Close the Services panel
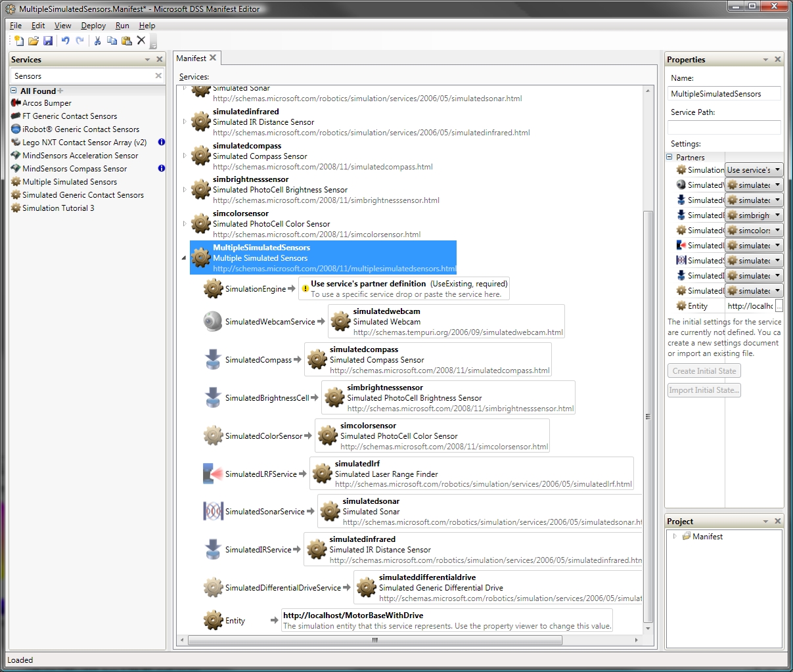The height and width of the screenshot is (672, 793). [159, 59]
